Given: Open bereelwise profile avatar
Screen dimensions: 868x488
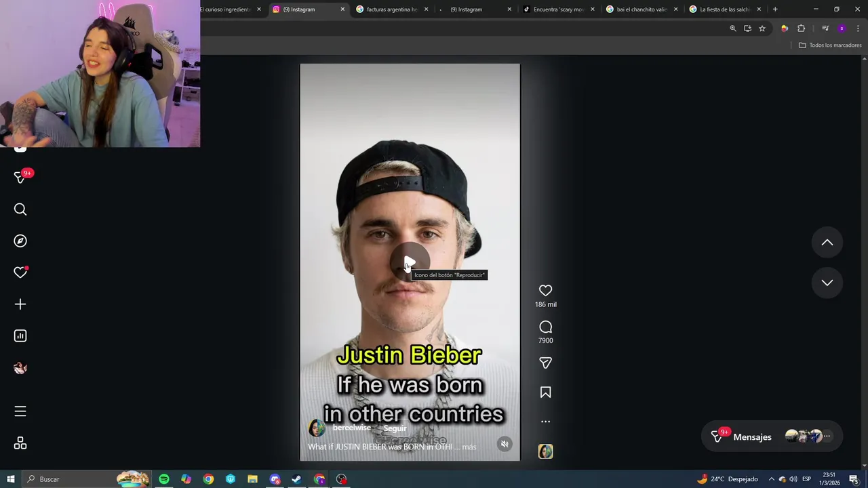Looking at the screenshot, I should pos(317,428).
